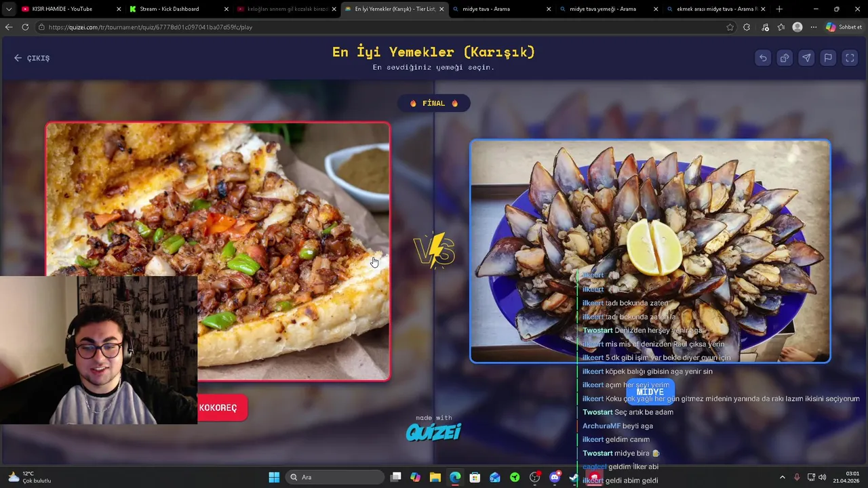Report the quiz using the flag icon
The width and height of the screenshot is (868, 488).
(x=828, y=58)
